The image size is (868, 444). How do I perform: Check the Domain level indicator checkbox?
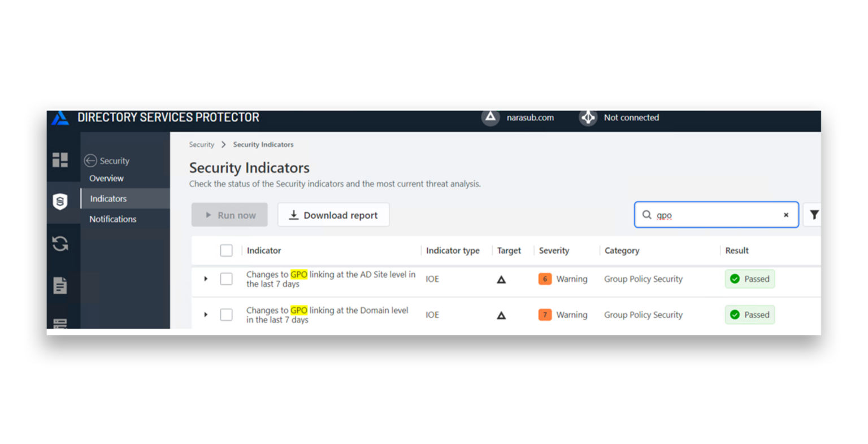[227, 315]
